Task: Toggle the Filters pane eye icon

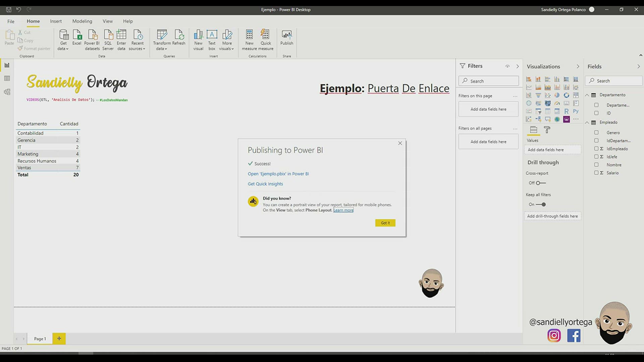Action: point(507,66)
